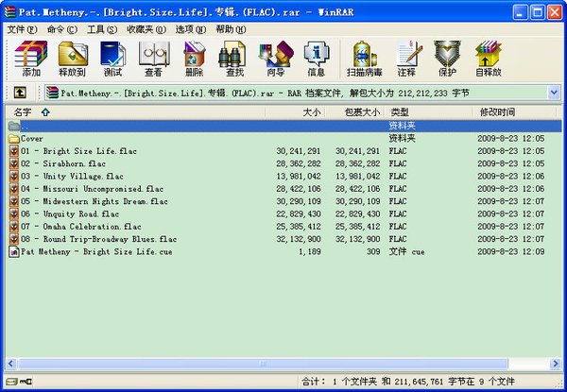Click the status bar total summary text
Viewport: 567px width, 392px height.
408,382
